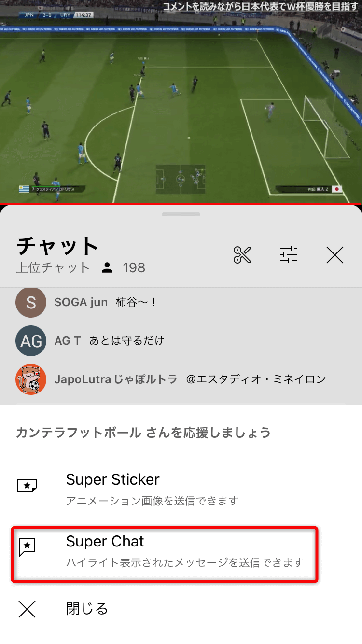Tap SOGA jun's message 柿谷〜！
Viewport: 362px width, 644px height.
click(137, 303)
